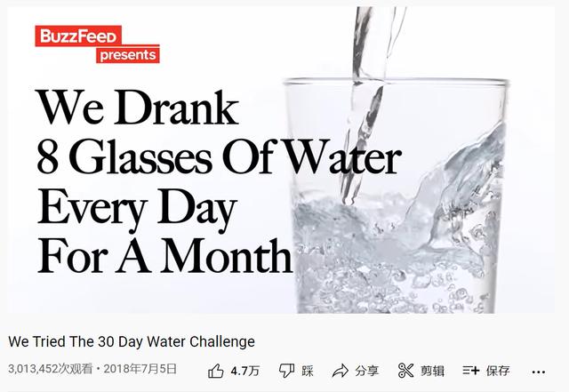Click the save-to-playlist plus icon

coord(471,371)
